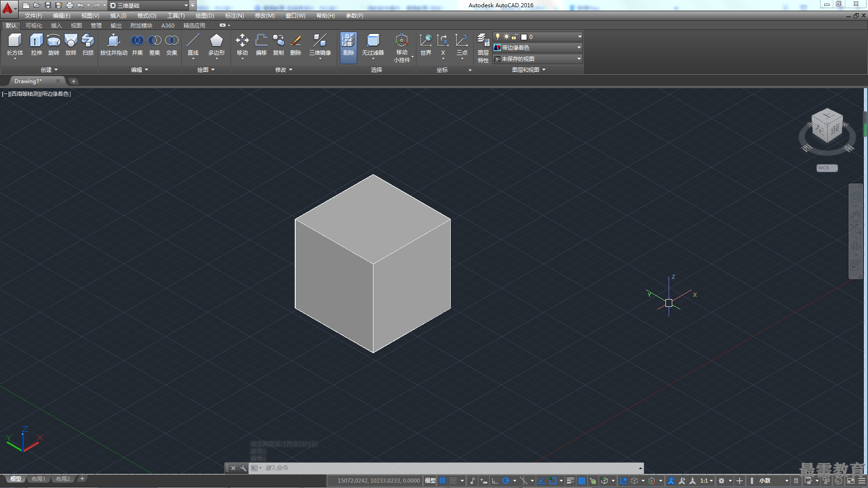Switch to the 附加模块 ribbon tab
The width and height of the screenshot is (868, 488).
pos(142,26)
